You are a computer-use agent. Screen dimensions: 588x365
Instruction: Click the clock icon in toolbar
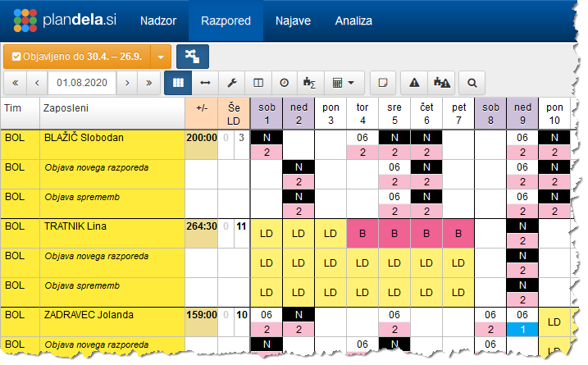[284, 82]
